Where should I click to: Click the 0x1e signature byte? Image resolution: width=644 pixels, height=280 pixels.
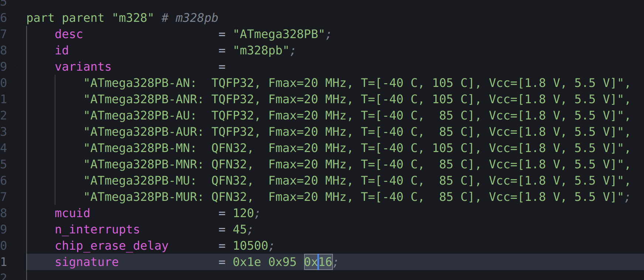246,262
